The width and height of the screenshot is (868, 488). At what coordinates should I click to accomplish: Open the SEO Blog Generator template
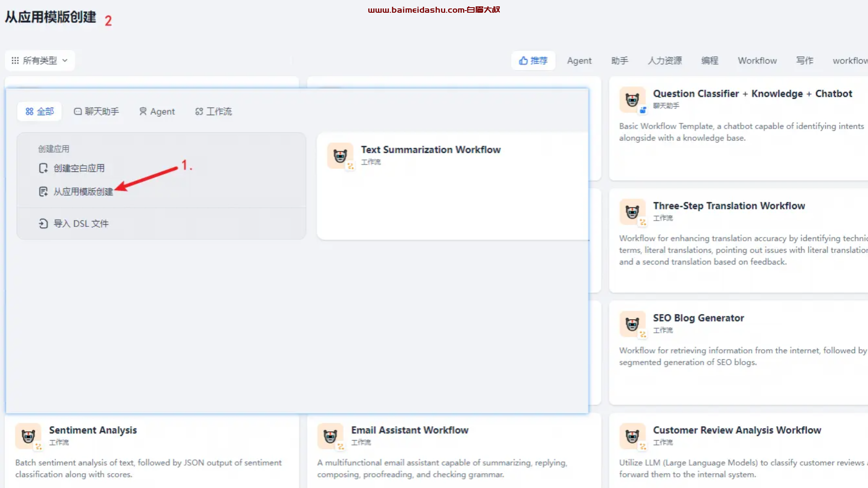tap(738, 353)
